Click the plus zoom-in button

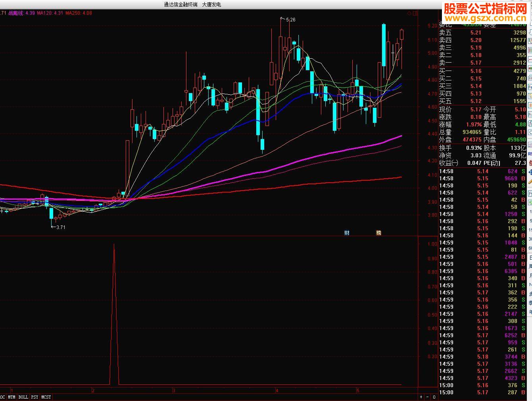pos(421,397)
